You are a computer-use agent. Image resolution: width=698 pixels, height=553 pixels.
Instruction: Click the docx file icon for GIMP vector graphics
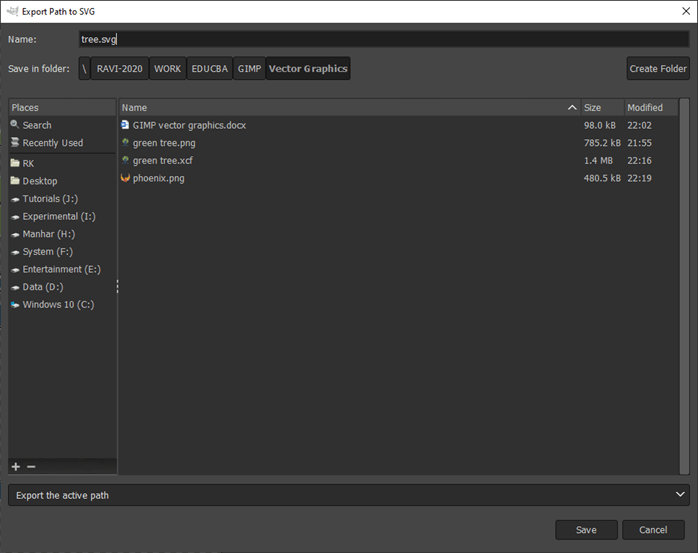tap(125, 125)
